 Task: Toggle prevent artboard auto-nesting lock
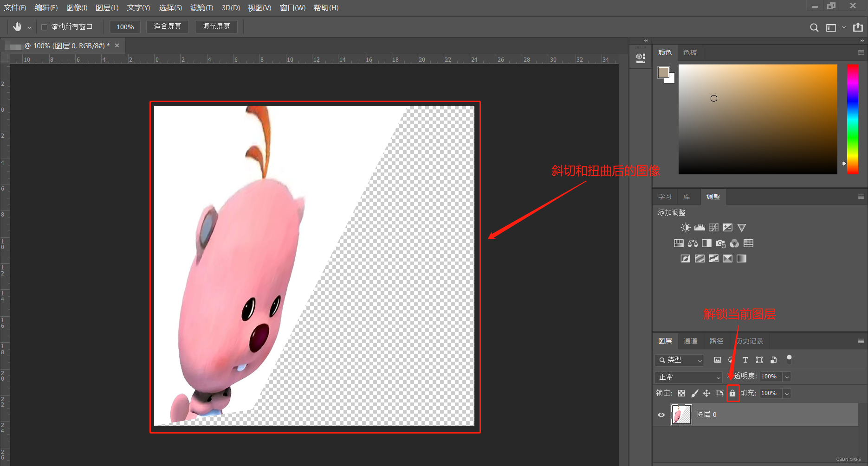[x=719, y=393]
